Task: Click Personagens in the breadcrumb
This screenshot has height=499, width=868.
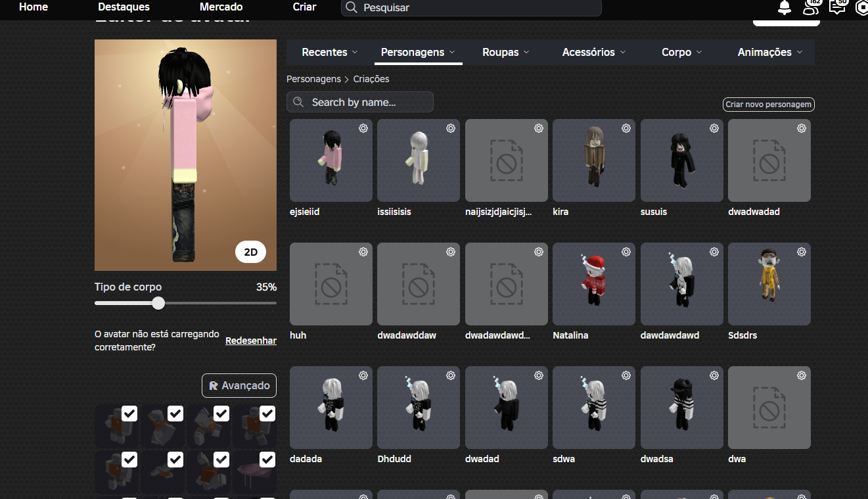Action: point(313,79)
